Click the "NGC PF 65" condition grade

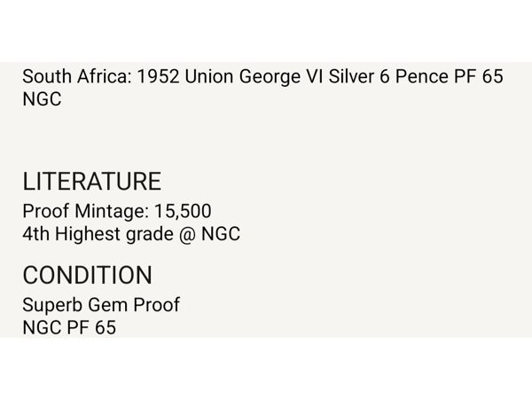coord(69,327)
